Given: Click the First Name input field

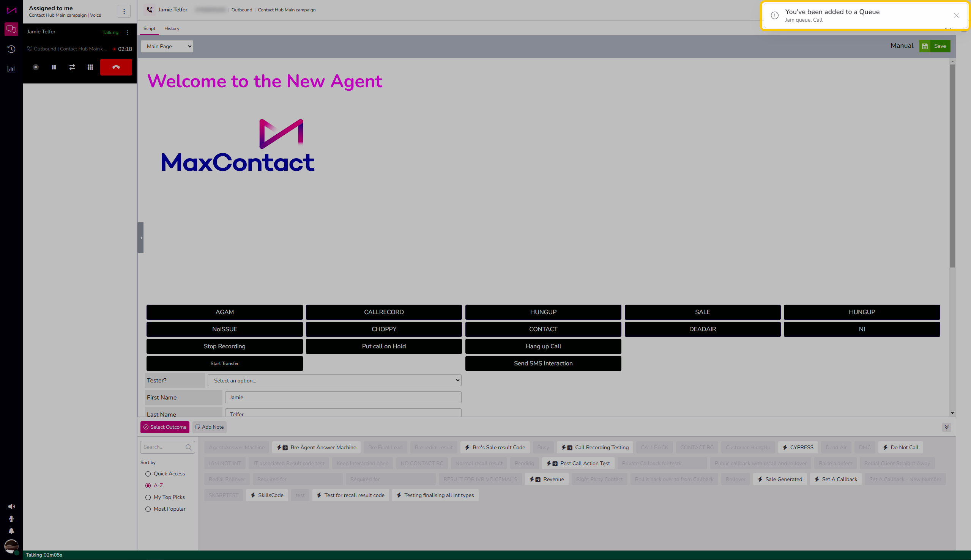Looking at the screenshot, I should tap(343, 397).
